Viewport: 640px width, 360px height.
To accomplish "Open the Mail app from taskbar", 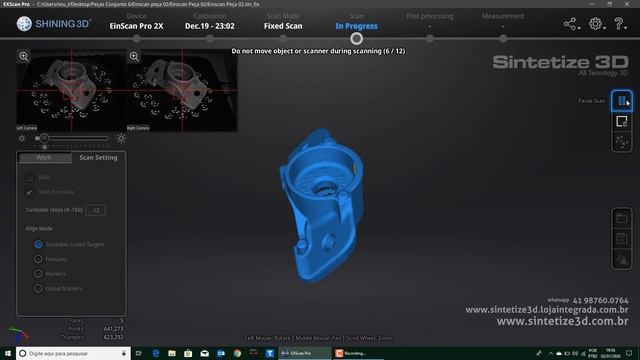I will point(204,353).
